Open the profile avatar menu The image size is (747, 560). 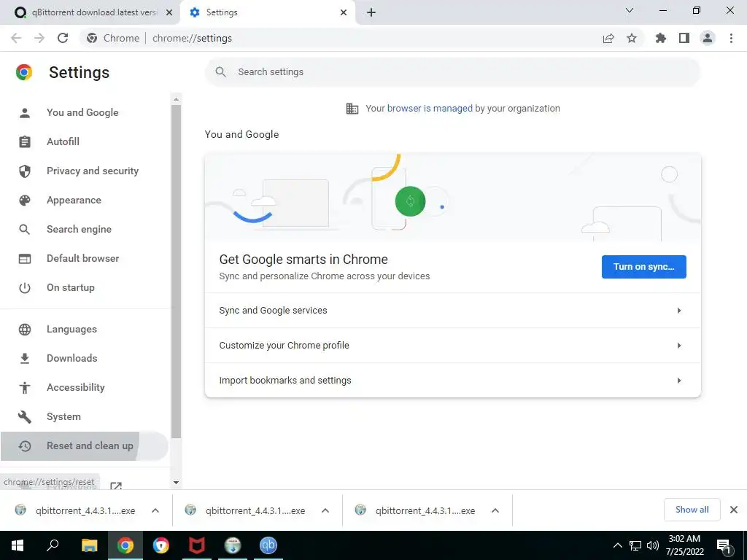click(708, 38)
